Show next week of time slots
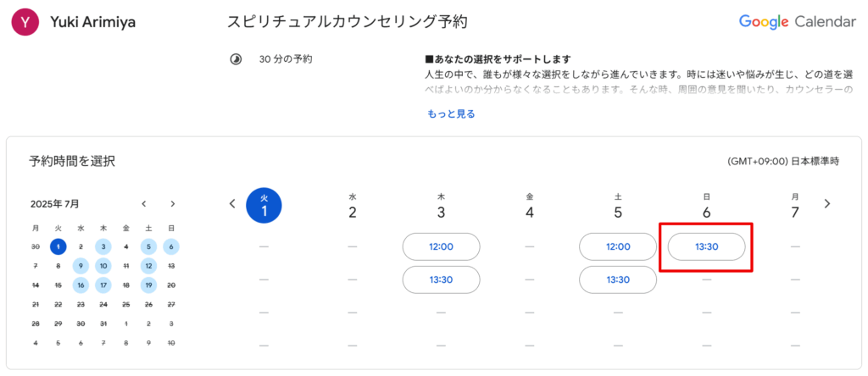This screenshot has width=868, height=376. 827,203
